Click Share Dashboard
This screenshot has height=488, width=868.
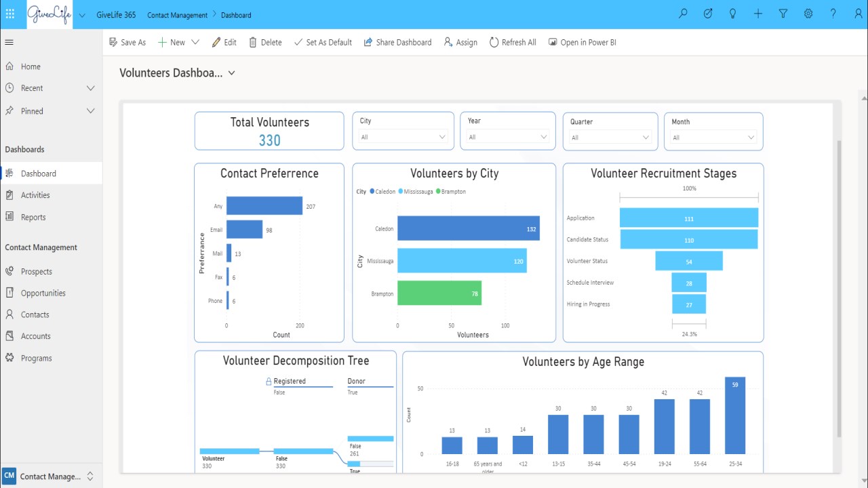[397, 42]
